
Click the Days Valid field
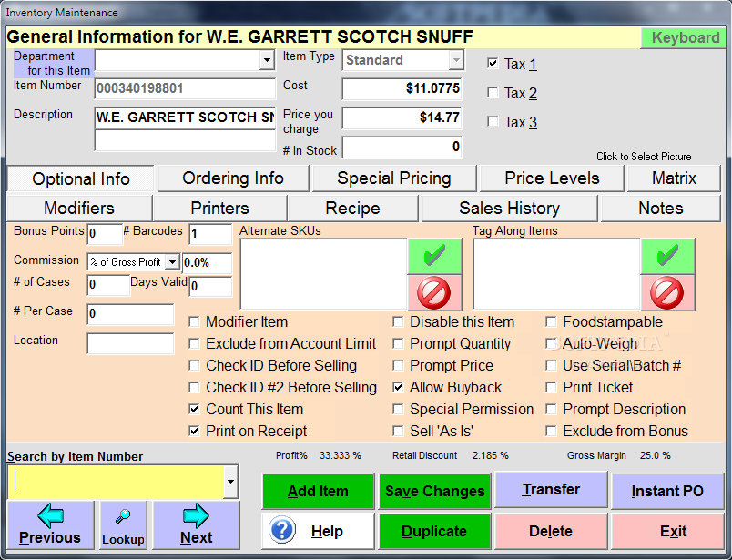[210, 286]
